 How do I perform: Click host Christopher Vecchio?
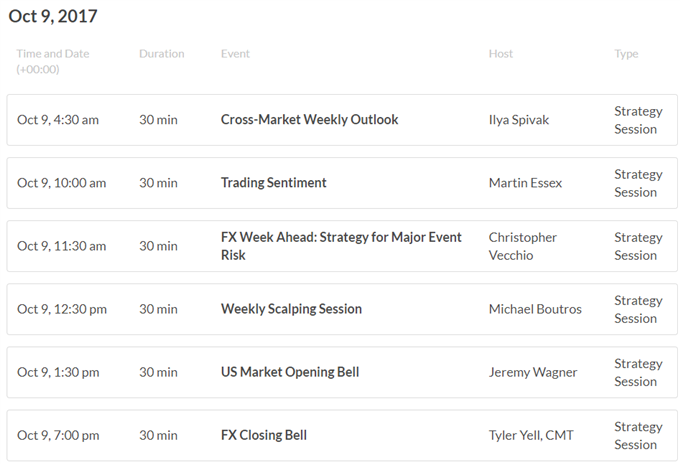point(523,246)
